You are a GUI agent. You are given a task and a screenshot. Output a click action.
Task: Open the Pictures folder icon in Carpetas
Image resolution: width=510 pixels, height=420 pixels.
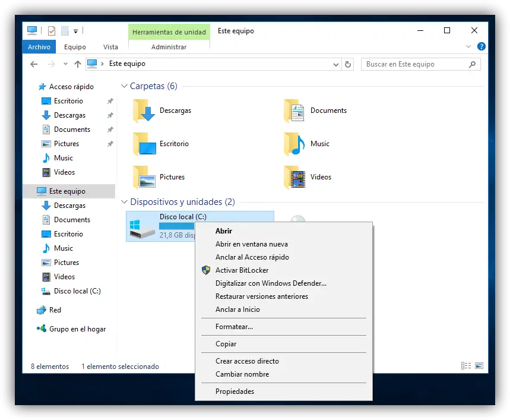click(144, 177)
